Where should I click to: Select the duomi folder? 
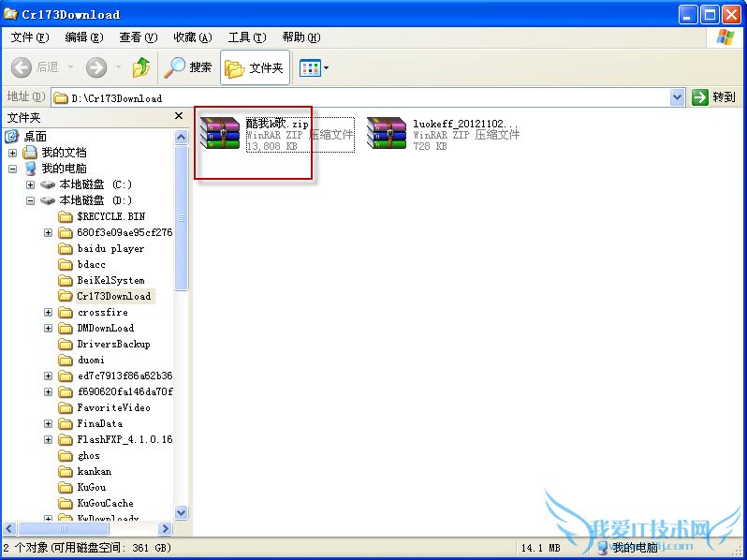click(91, 360)
